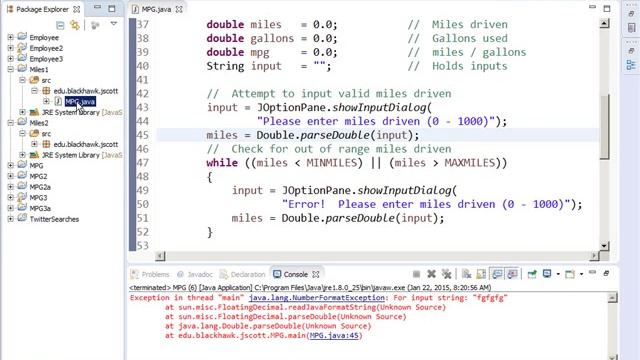Minimize the Package Explorer view

pyautogui.click(x=97, y=7)
